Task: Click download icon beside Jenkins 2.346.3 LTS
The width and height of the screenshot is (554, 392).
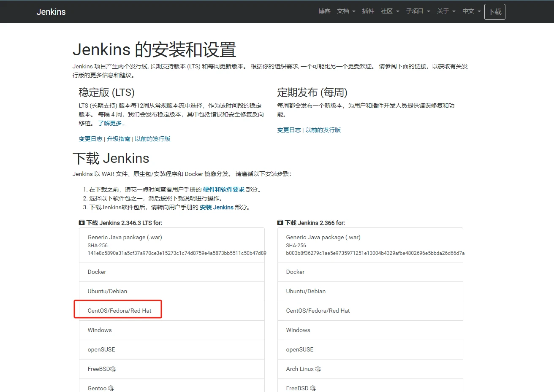Action: pyautogui.click(x=81, y=223)
